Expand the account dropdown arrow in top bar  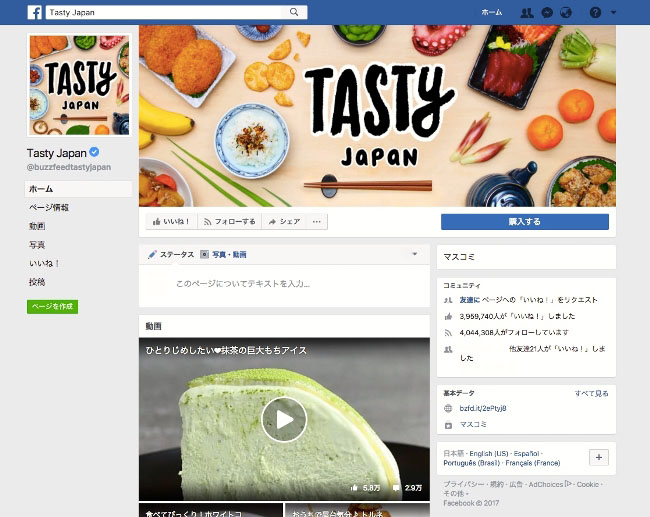pyautogui.click(x=614, y=12)
